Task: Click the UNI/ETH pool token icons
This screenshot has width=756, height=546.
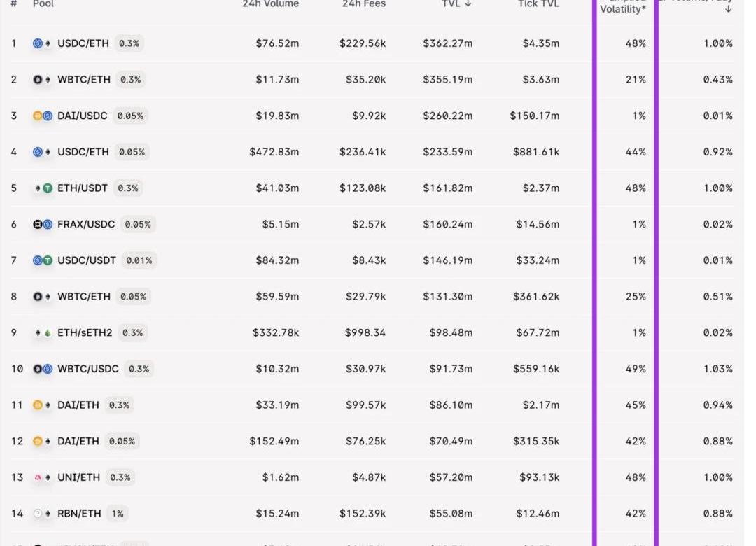Action: (x=43, y=477)
